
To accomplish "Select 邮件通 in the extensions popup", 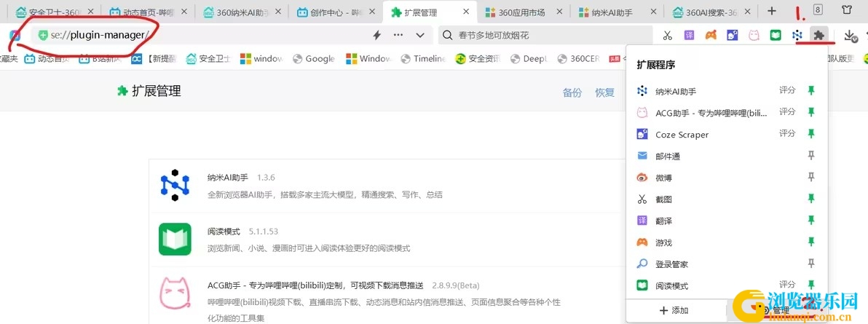I will point(727,157).
